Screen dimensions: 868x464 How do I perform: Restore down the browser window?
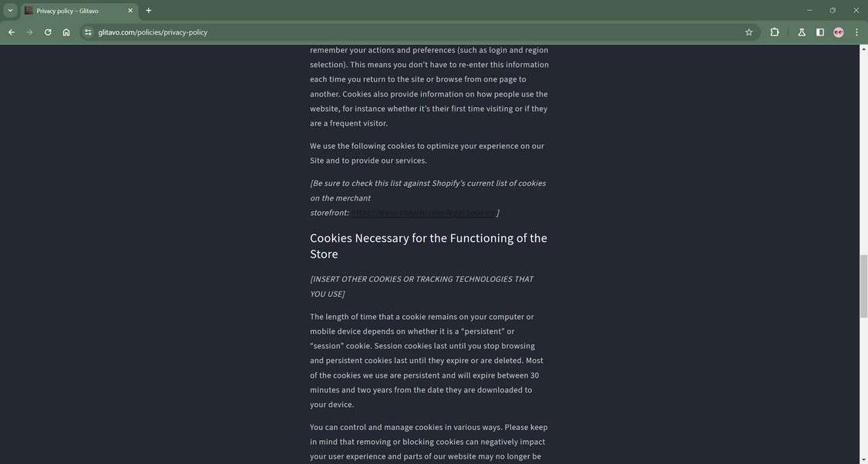click(833, 11)
